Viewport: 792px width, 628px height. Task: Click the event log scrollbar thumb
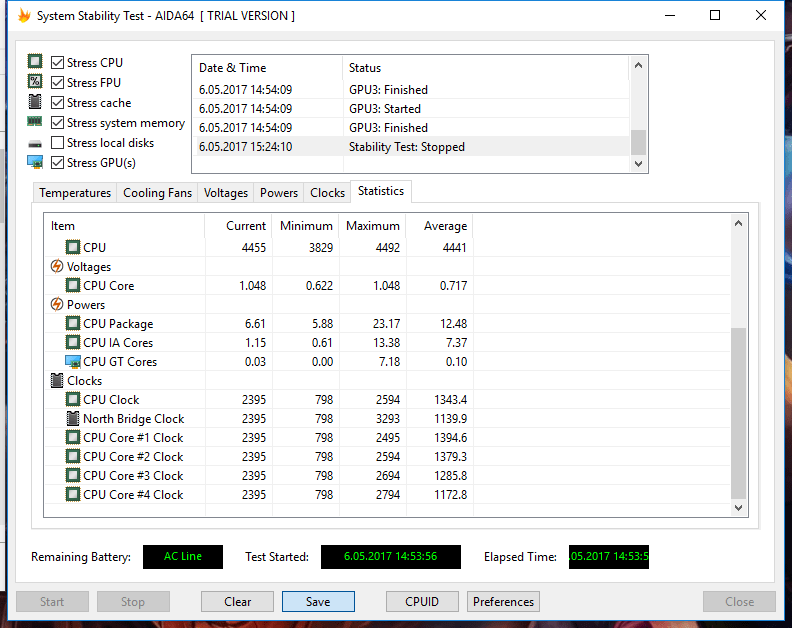(638, 142)
